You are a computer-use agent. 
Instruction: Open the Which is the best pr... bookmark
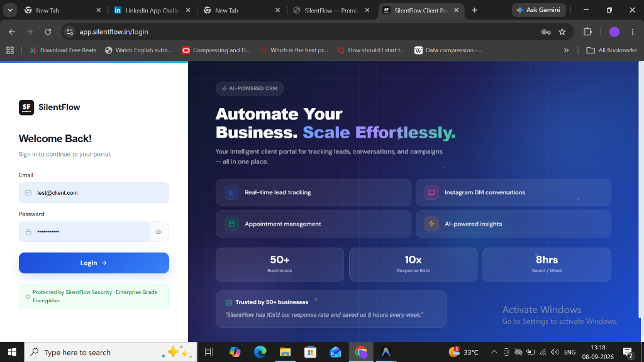[x=294, y=50]
